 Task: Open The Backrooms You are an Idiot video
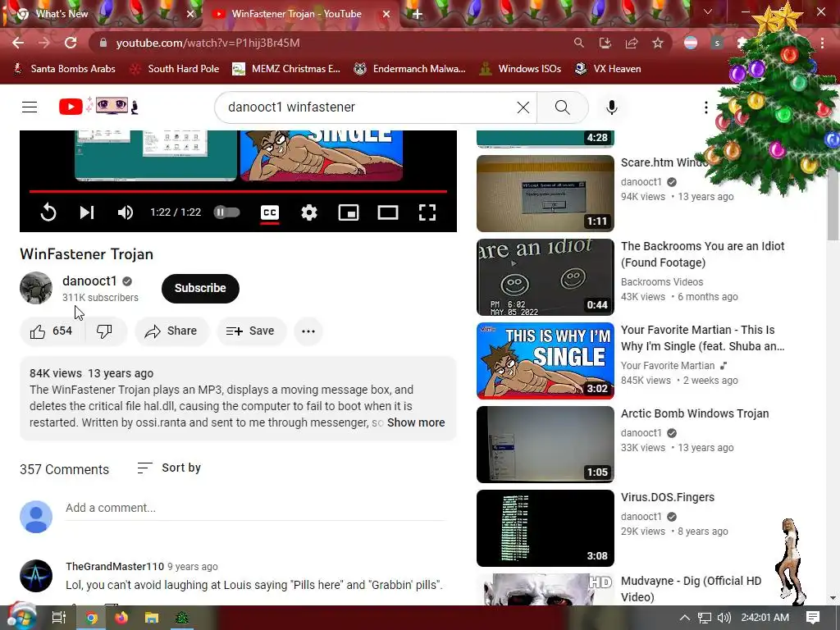pyautogui.click(x=702, y=254)
